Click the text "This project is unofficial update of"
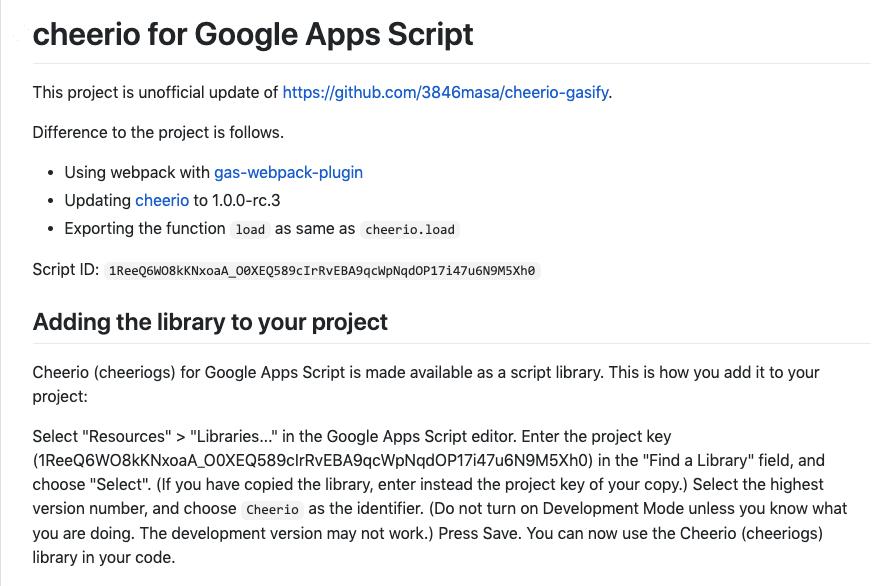 click(156, 92)
